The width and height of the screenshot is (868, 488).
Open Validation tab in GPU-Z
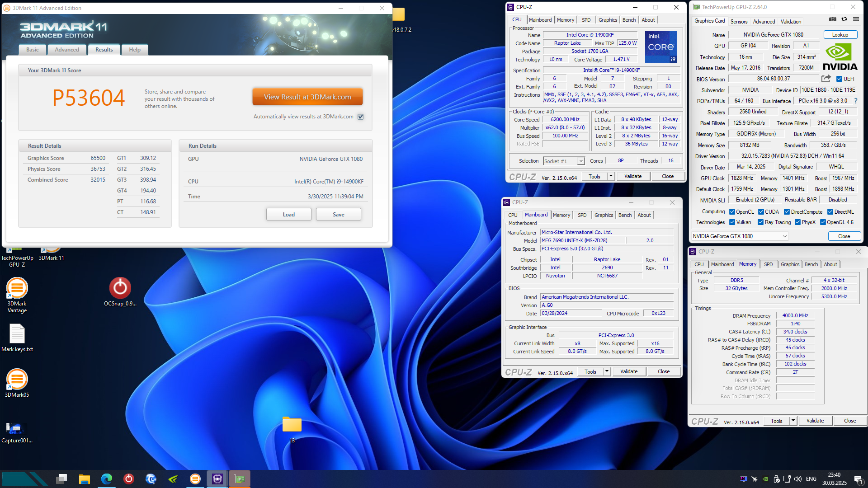tap(791, 22)
